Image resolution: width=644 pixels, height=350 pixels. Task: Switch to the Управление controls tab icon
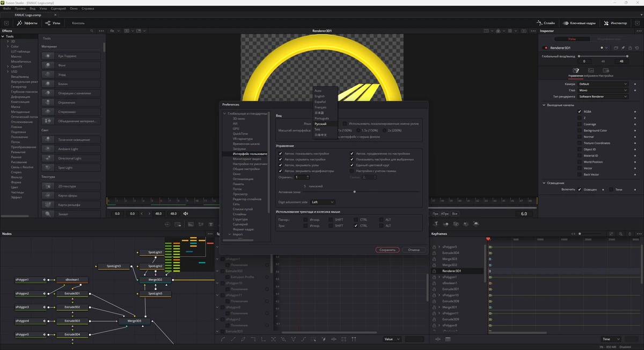coord(576,70)
